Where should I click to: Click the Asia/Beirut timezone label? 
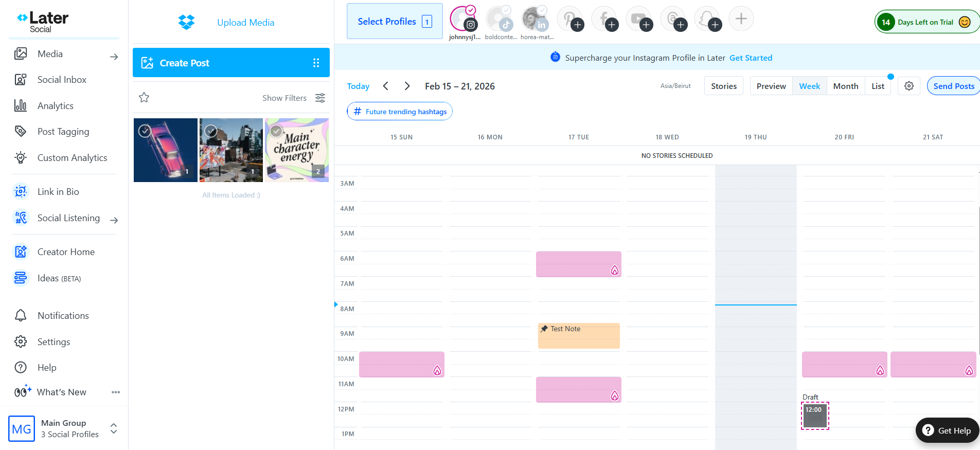(675, 86)
